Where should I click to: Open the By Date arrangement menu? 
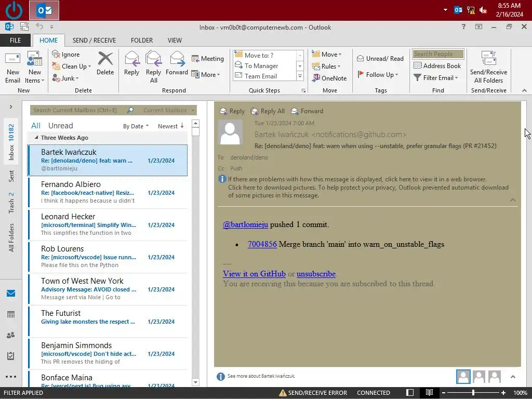[136, 126]
